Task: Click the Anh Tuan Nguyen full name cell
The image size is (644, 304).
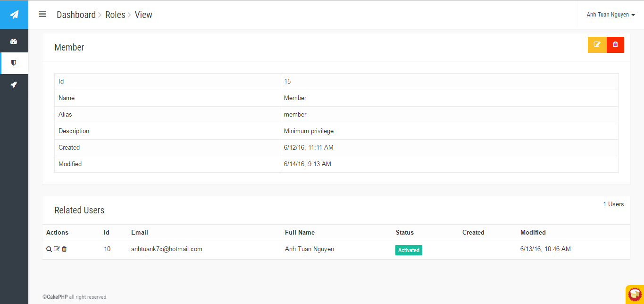Action: point(309,249)
